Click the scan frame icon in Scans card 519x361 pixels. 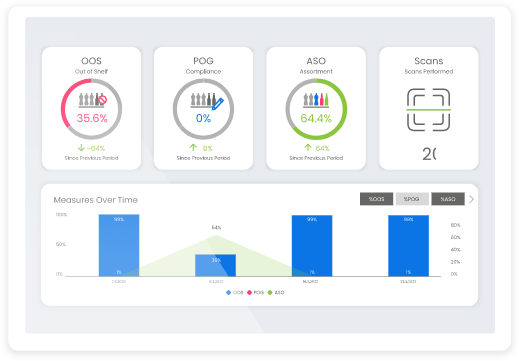click(x=428, y=110)
